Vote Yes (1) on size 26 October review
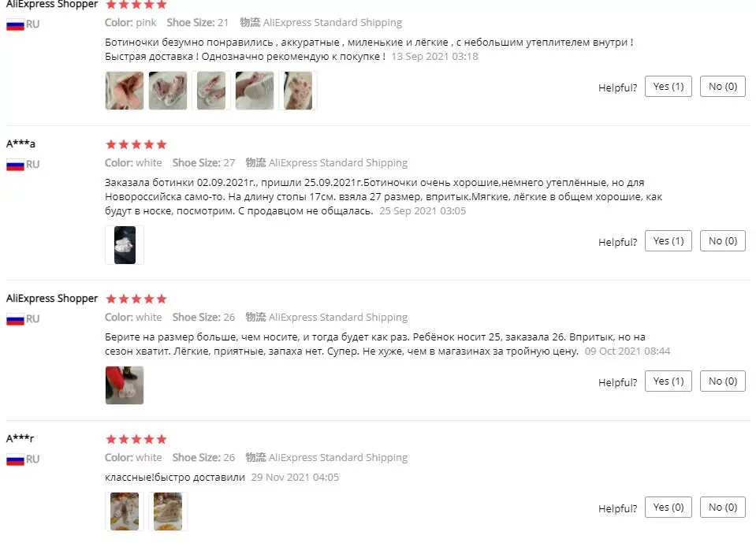The image size is (756, 543). click(668, 381)
